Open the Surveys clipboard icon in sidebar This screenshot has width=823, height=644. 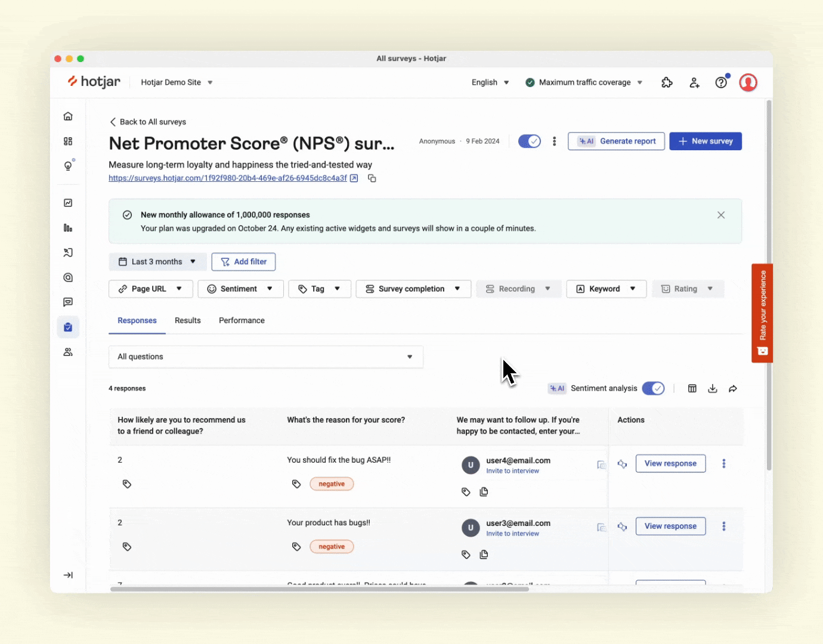click(68, 327)
